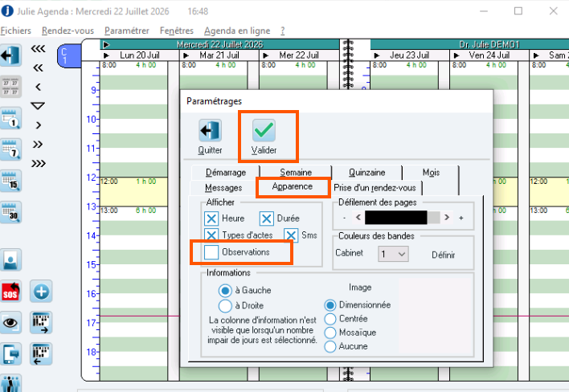Enable the Observations checkbox
This screenshot has height=392, width=569.
click(x=211, y=252)
